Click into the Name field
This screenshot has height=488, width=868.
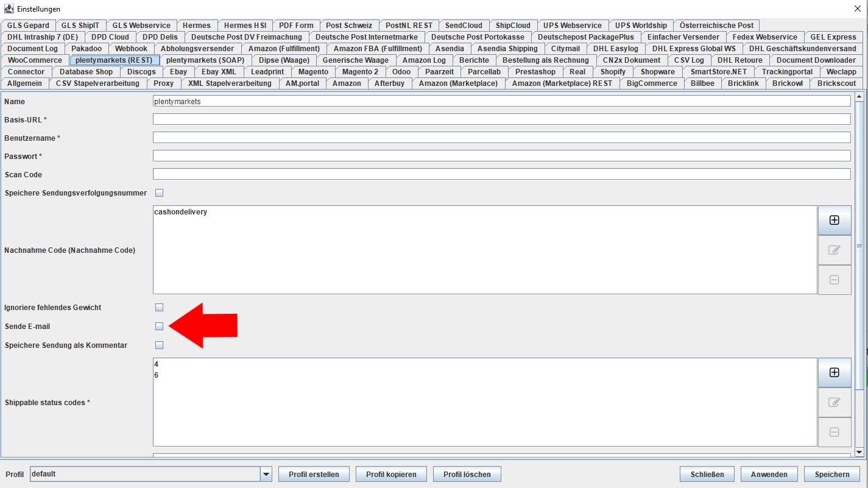coord(502,102)
